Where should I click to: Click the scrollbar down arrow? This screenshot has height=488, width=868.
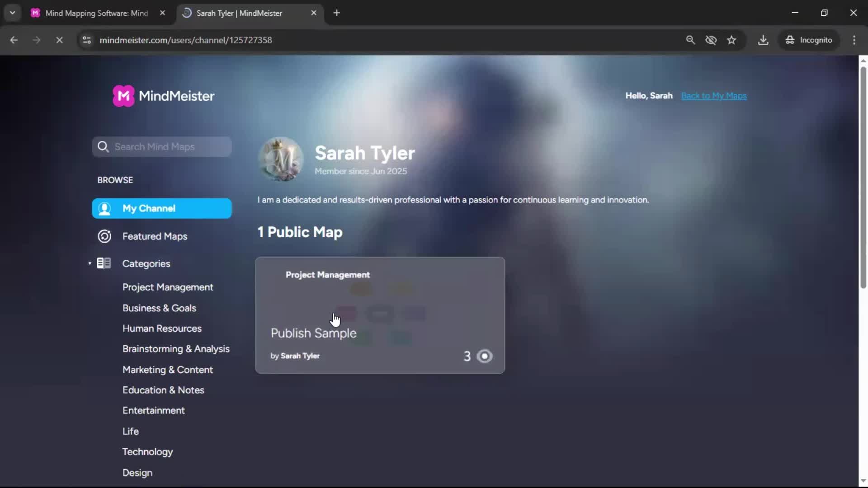click(863, 481)
